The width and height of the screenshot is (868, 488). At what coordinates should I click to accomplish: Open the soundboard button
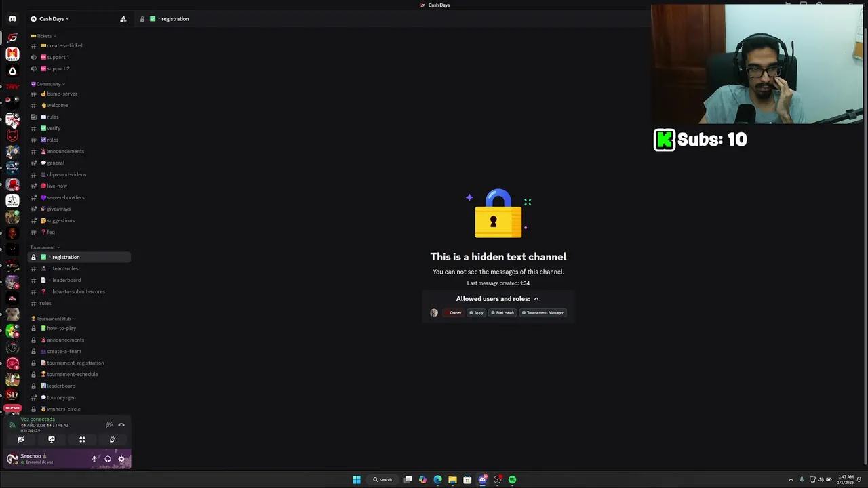pos(113,440)
